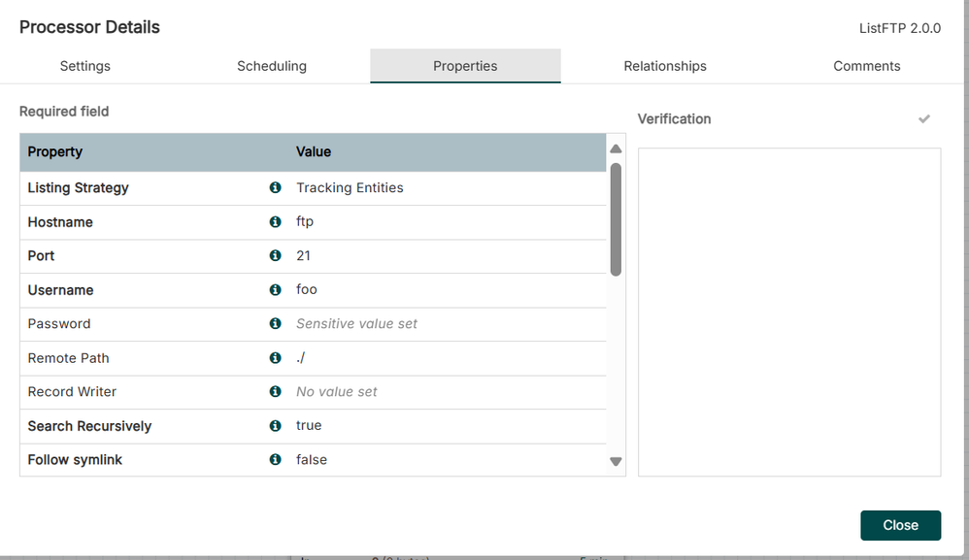Click Follow symlink info icon
This screenshot has height=560, width=969.
pyautogui.click(x=275, y=460)
